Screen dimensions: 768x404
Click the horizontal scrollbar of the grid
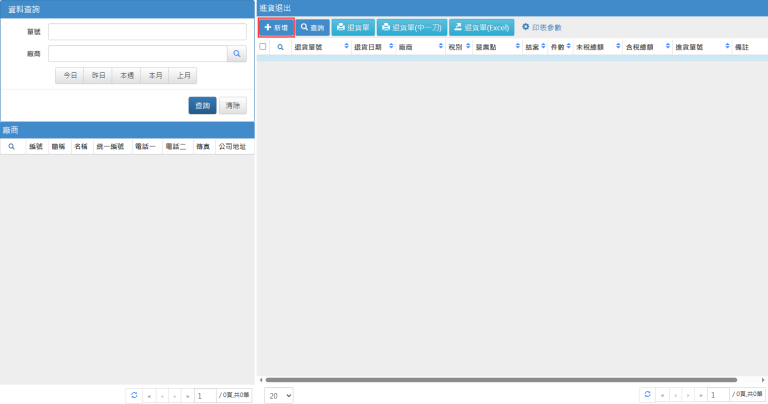tap(501, 380)
